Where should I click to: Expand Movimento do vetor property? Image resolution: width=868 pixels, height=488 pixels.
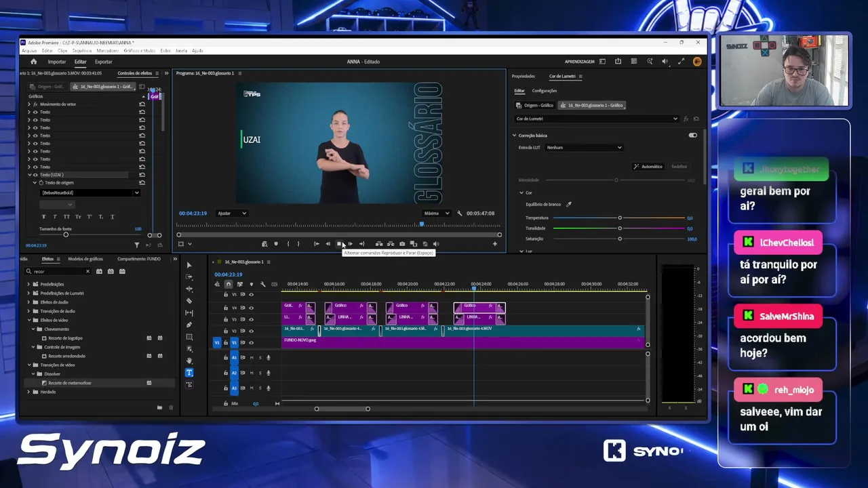click(x=28, y=104)
